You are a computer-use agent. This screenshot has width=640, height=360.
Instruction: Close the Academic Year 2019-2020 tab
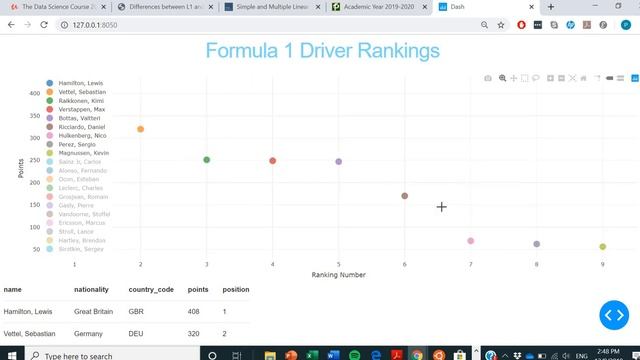424,7
